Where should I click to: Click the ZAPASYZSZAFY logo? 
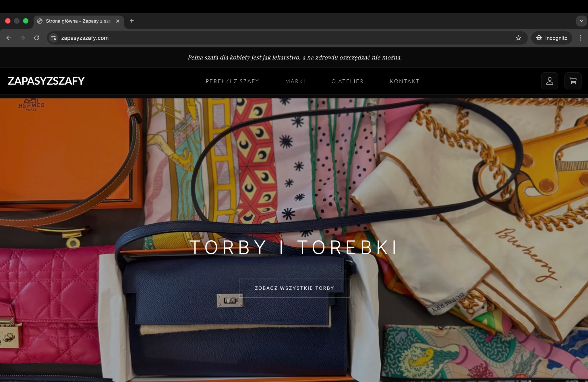click(x=47, y=81)
